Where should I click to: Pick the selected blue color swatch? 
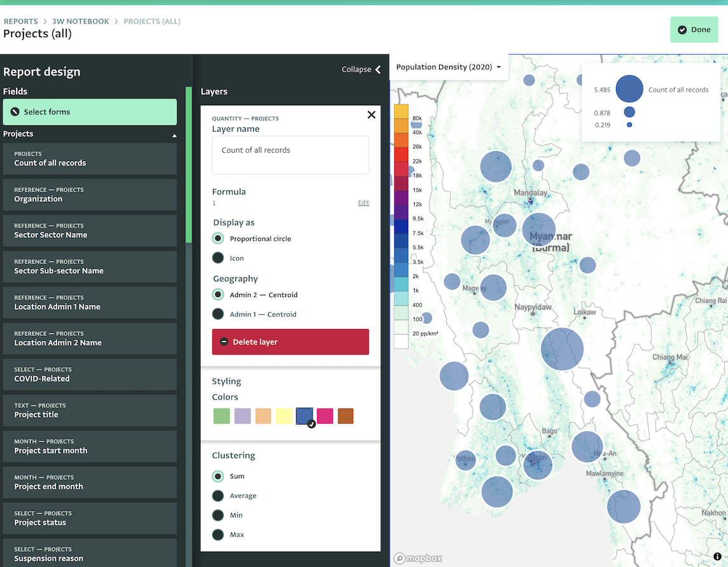click(305, 416)
